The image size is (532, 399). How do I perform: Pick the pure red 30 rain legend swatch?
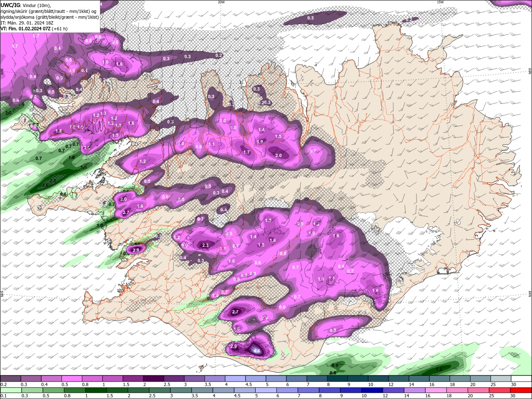click(x=521, y=390)
